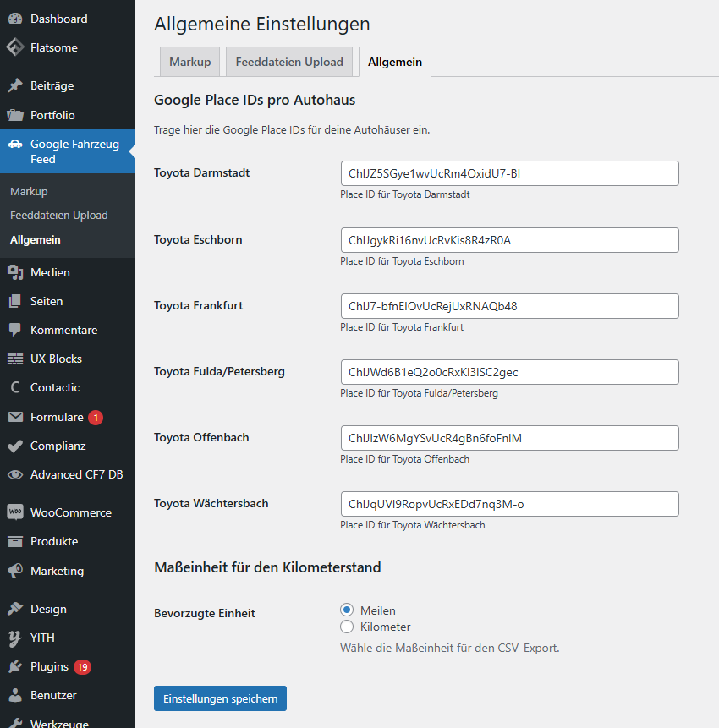Select the Meilen radio button
Image resolution: width=719 pixels, height=728 pixels.
click(347, 610)
